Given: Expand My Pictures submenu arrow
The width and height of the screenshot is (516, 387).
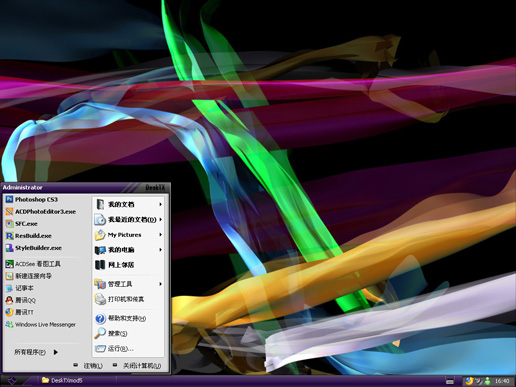Looking at the screenshot, I should point(160,235).
